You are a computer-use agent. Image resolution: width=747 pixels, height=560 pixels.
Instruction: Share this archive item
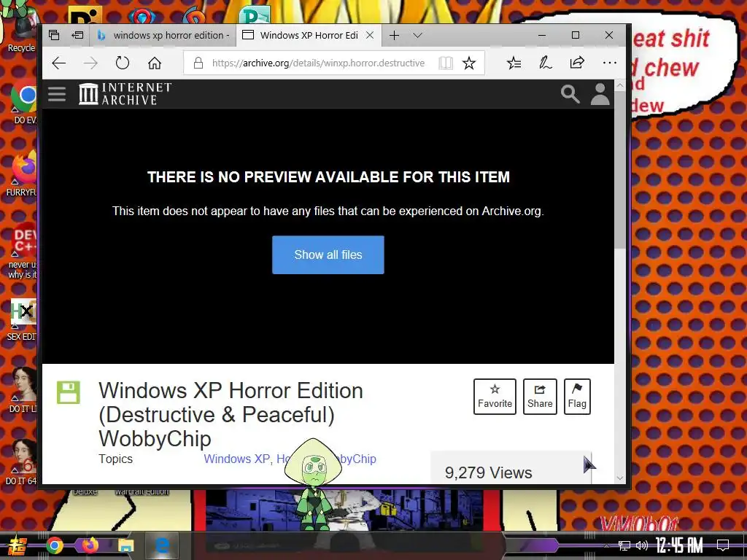(x=540, y=396)
